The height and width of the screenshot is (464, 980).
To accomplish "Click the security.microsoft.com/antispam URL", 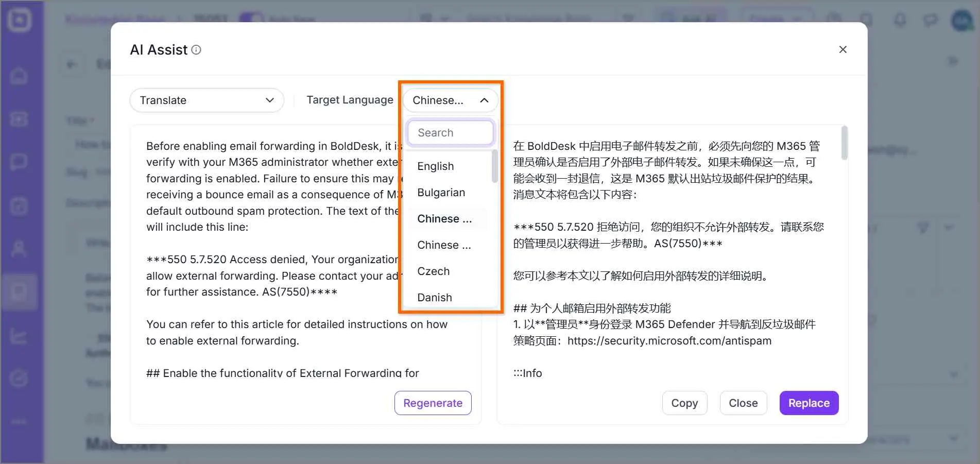I will (669, 341).
